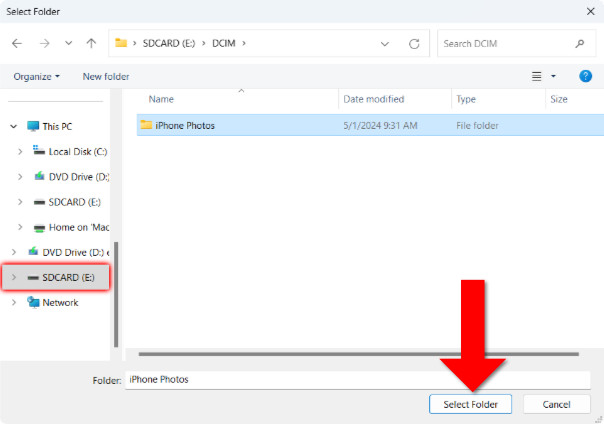Expand the Network node
This screenshot has height=424, width=604.
click(14, 302)
